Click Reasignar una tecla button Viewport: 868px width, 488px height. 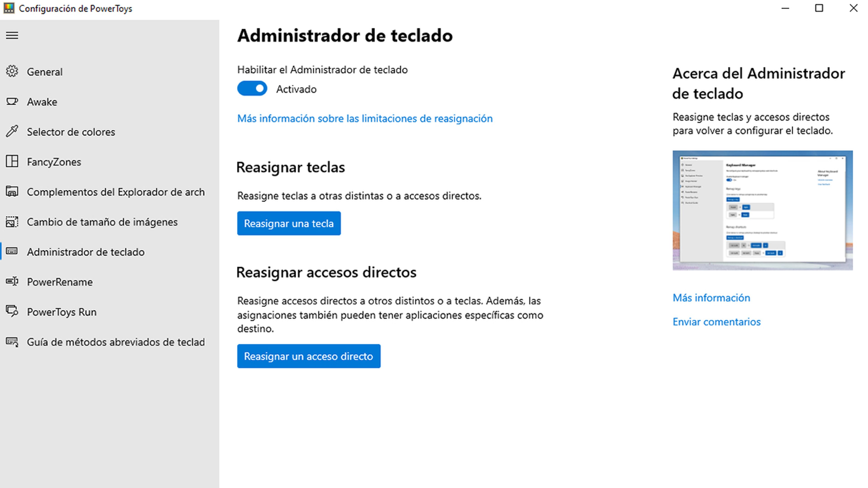coord(289,223)
